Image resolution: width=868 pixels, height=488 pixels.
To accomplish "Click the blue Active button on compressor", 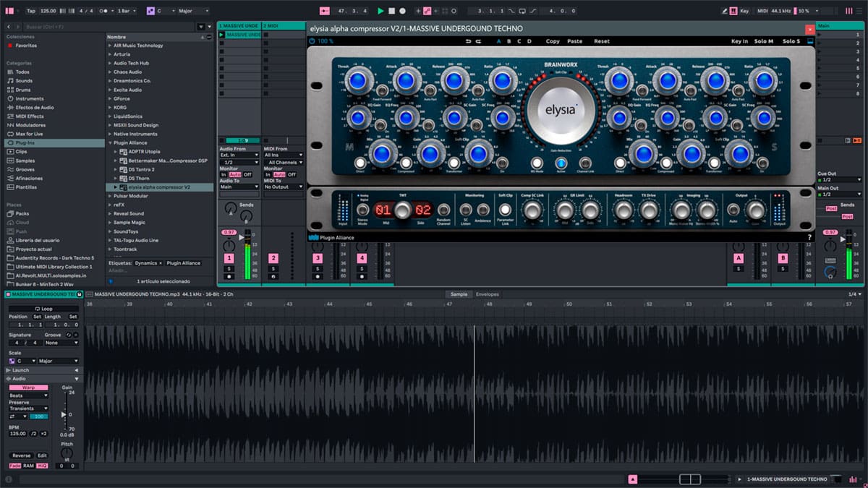I will click(x=561, y=163).
